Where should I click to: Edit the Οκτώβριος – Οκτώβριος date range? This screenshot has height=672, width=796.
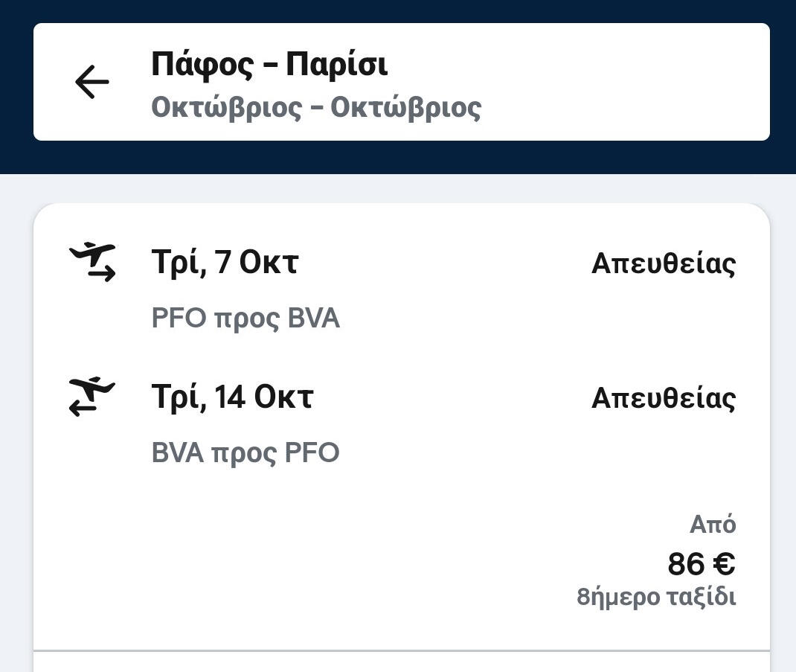coord(316,107)
